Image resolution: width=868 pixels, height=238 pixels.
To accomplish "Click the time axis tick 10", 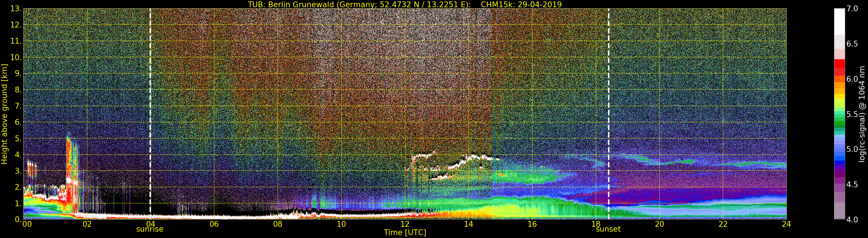I will 341,224.
